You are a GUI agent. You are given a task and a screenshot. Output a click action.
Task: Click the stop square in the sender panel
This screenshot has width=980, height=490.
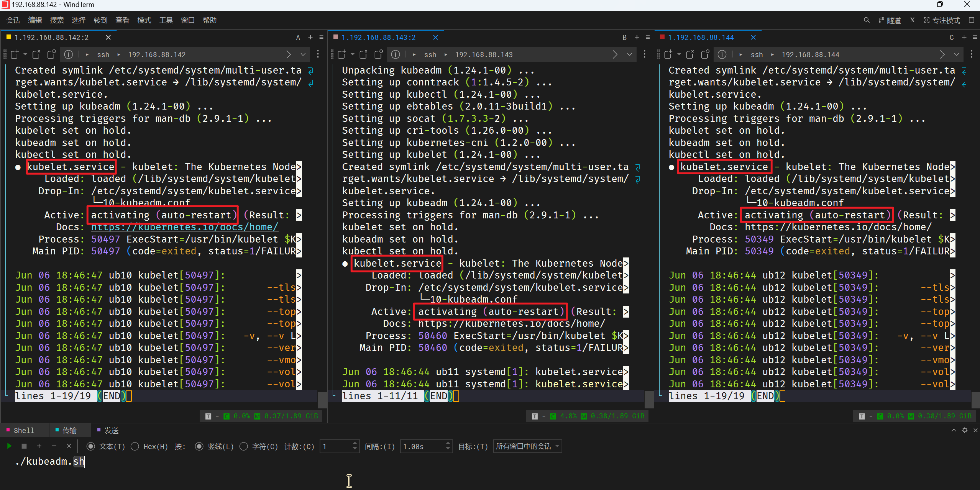point(24,446)
